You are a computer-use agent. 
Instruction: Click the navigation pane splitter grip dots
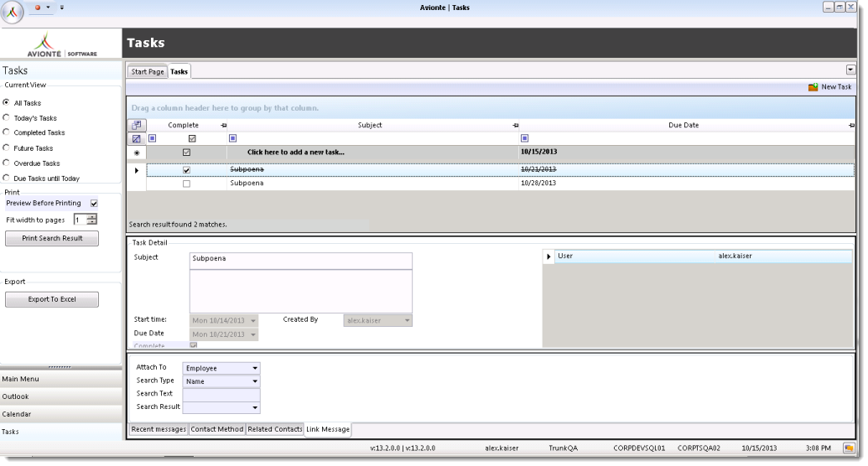click(60, 367)
